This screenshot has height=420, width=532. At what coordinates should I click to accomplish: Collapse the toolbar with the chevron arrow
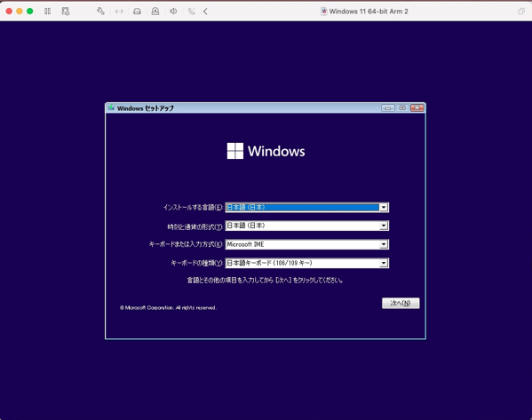[x=205, y=12]
